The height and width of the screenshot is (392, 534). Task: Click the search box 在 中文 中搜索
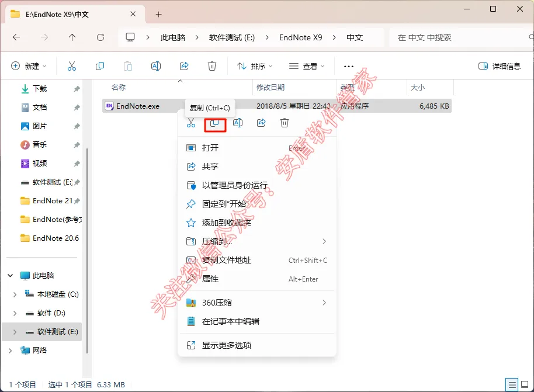462,37
